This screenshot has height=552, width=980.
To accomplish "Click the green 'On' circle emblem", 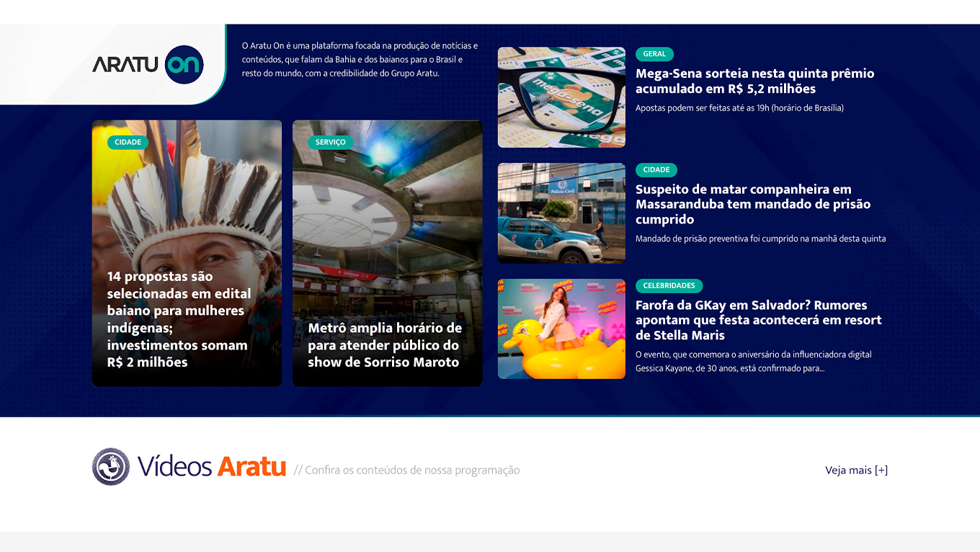I will tap(187, 65).
